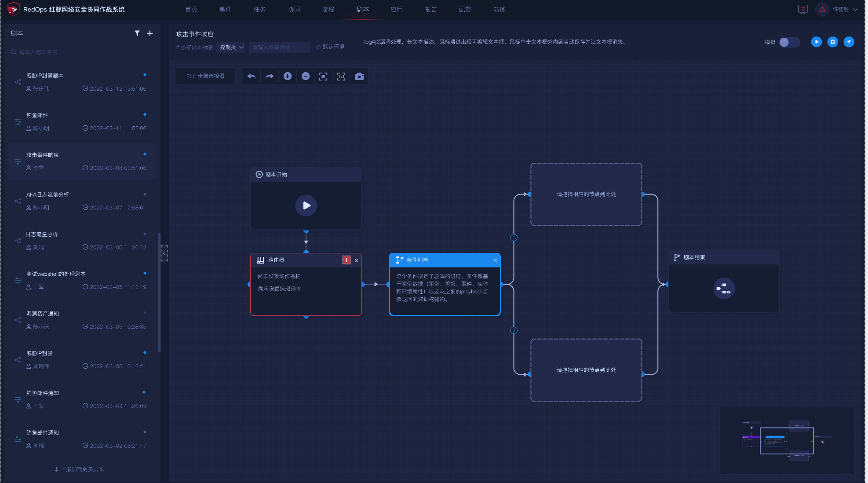Screen dimensions: 868x483
Task: Open the 许智胜 user menu
Action: coord(845,9)
